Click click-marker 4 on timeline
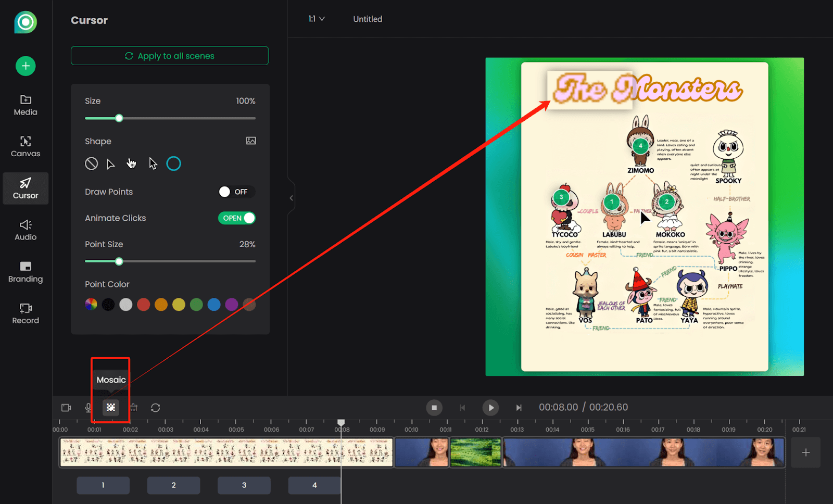 314,485
